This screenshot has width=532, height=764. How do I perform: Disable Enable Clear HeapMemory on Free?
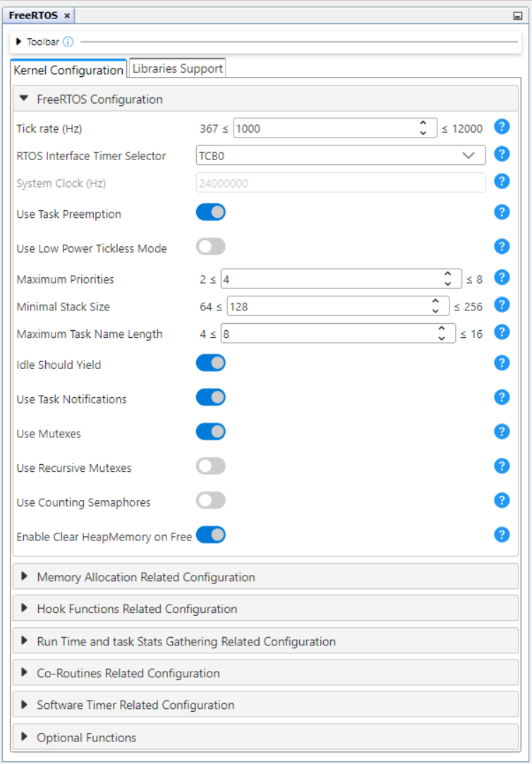pyautogui.click(x=211, y=535)
